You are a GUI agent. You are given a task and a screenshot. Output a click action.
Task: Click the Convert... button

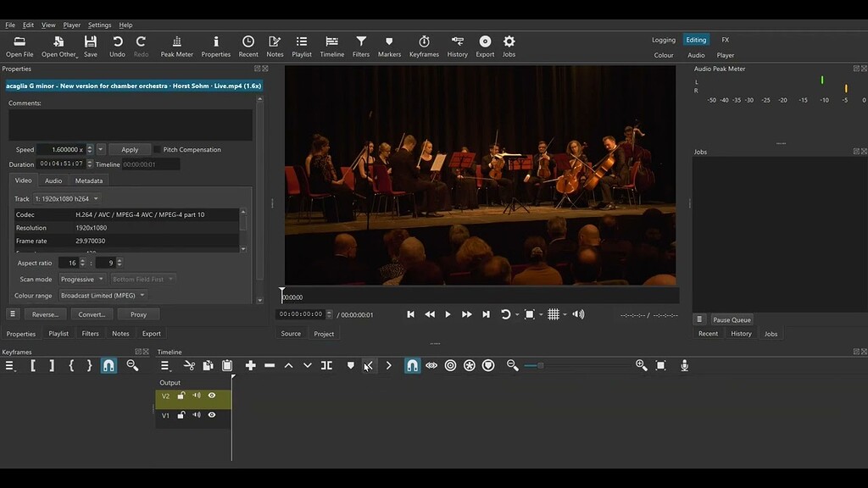click(92, 314)
